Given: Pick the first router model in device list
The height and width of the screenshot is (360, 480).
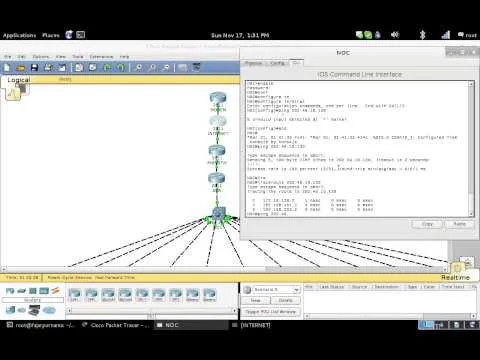Looking at the screenshot, I should (74, 295).
